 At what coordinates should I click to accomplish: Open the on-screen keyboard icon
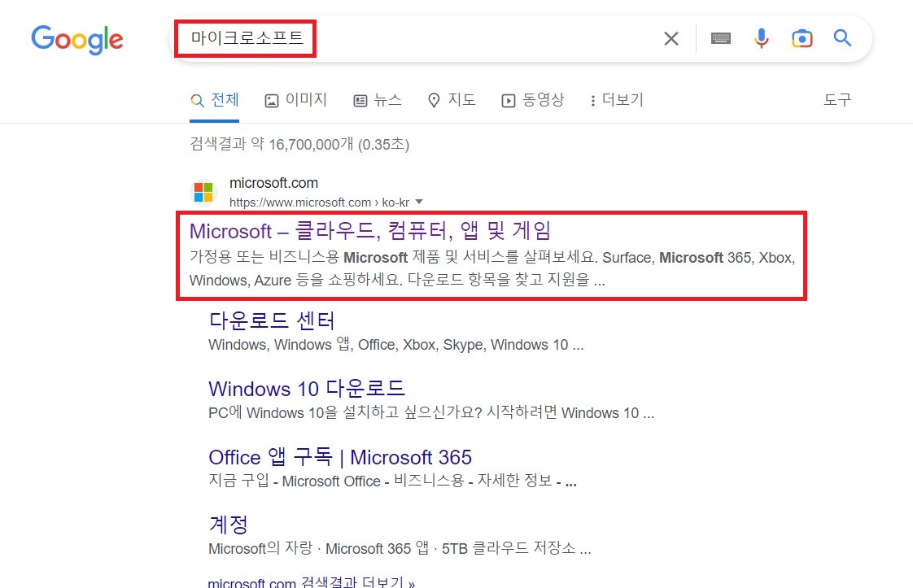click(x=720, y=38)
